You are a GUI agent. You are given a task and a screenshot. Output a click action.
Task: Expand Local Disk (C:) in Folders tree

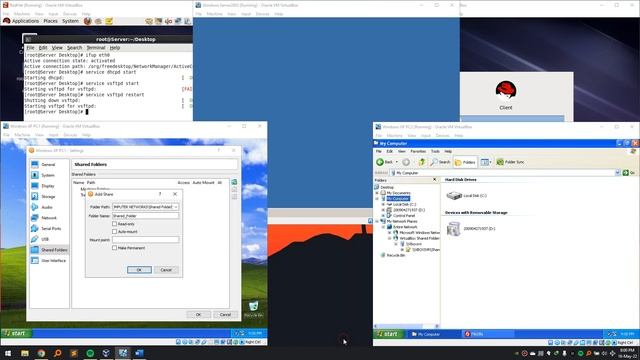tap(383, 204)
